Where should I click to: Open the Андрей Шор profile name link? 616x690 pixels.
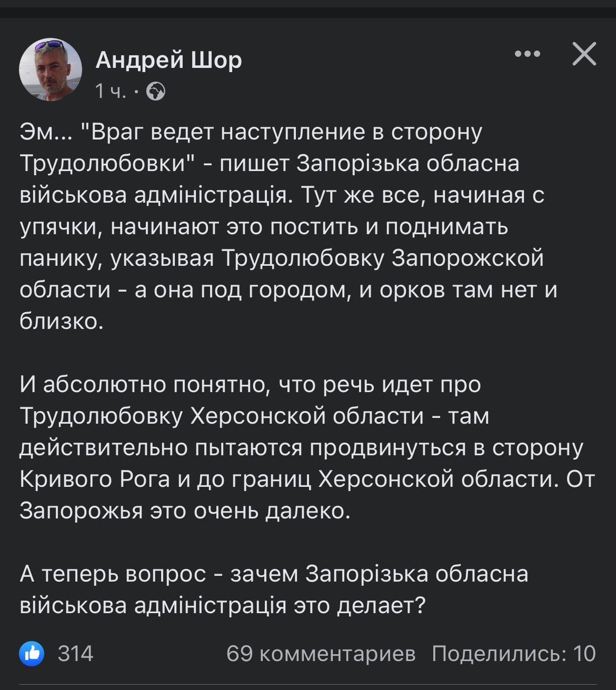tap(169, 60)
